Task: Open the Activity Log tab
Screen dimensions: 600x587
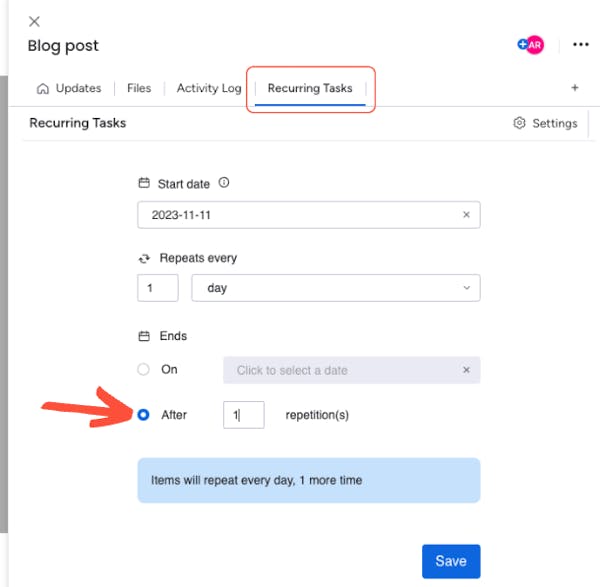Action: 209,88
